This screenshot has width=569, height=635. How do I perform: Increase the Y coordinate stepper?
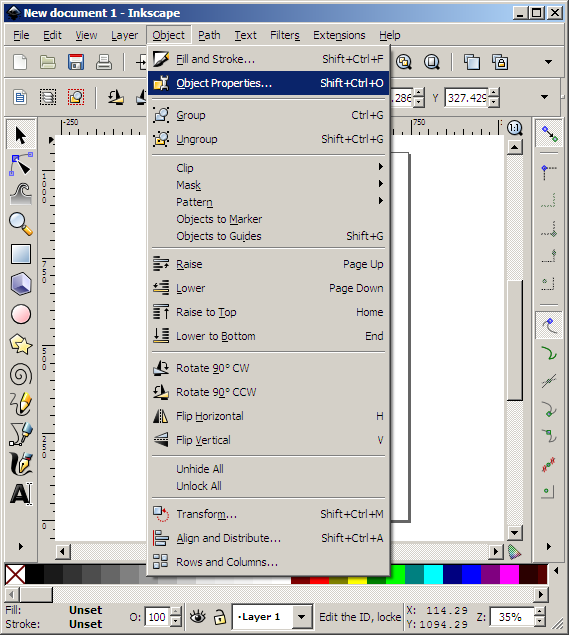(494, 93)
